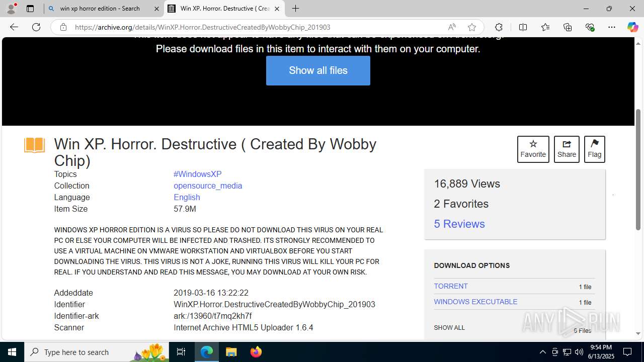Click taskbar search box
The width and height of the screenshot is (644, 362).
click(x=97, y=352)
